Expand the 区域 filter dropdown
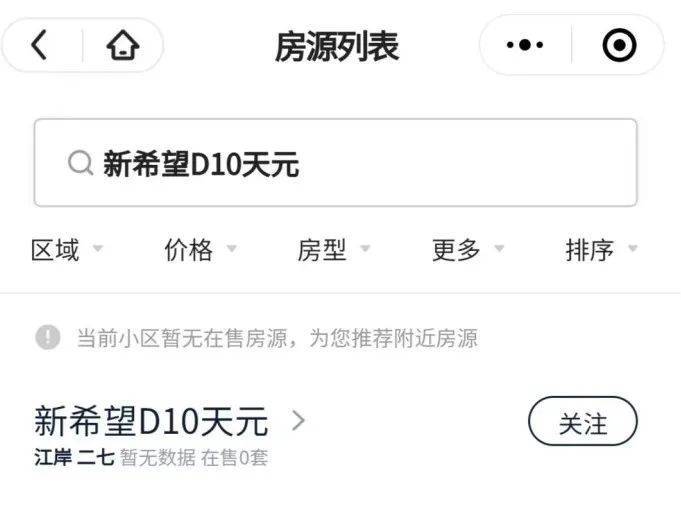The width and height of the screenshot is (681, 511). coord(67,250)
